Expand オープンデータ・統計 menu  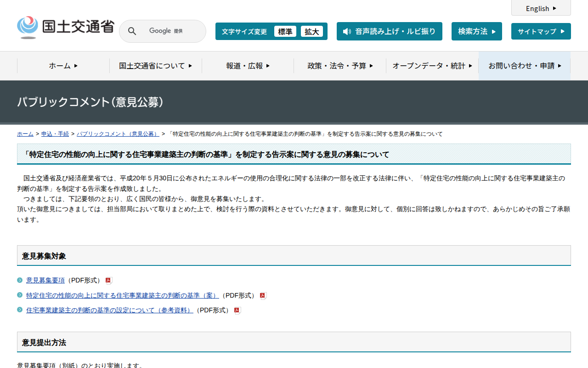(x=432, y=66)
